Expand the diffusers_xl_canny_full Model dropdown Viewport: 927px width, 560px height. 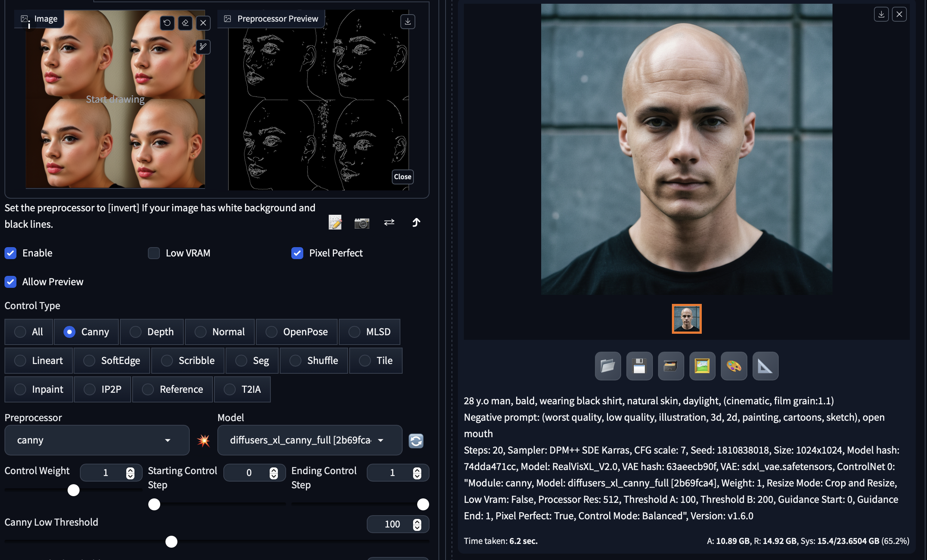point(309,440)
